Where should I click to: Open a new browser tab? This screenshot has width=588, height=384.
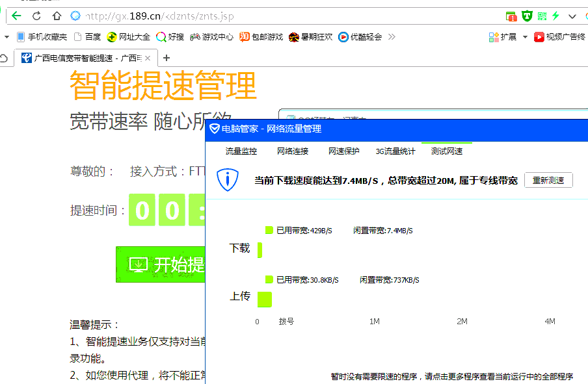[167, 58]
